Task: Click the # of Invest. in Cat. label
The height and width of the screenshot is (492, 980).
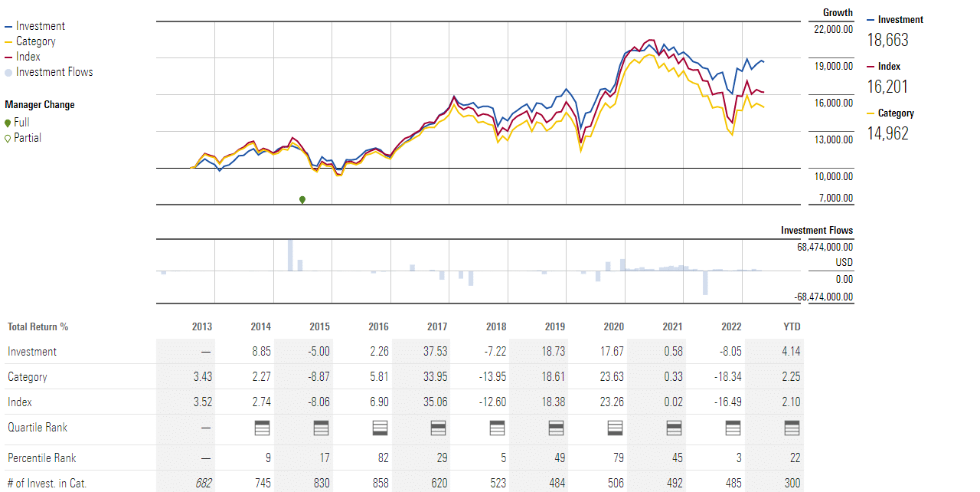Action: [48, 483]
